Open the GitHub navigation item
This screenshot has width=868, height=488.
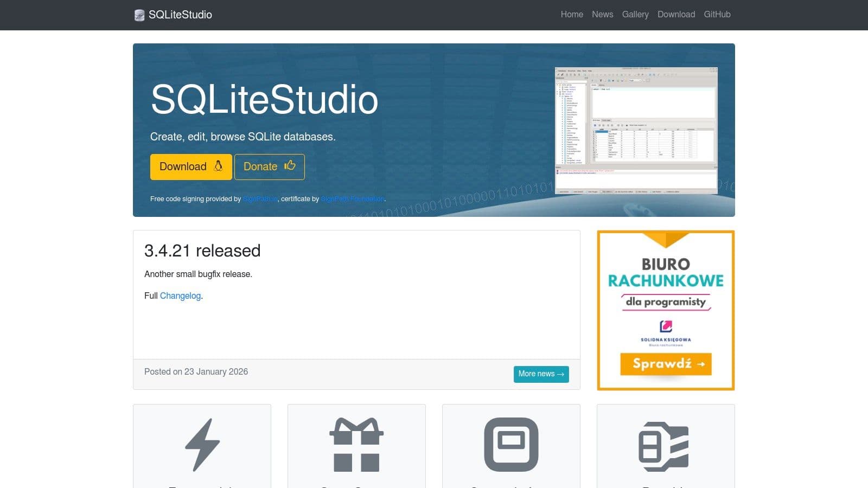point(717,15)
